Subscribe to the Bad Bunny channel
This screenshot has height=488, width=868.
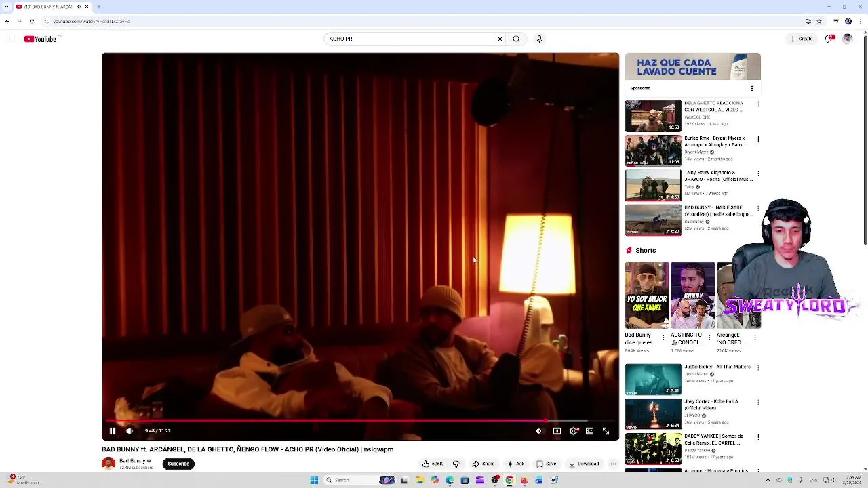point(178,464)
